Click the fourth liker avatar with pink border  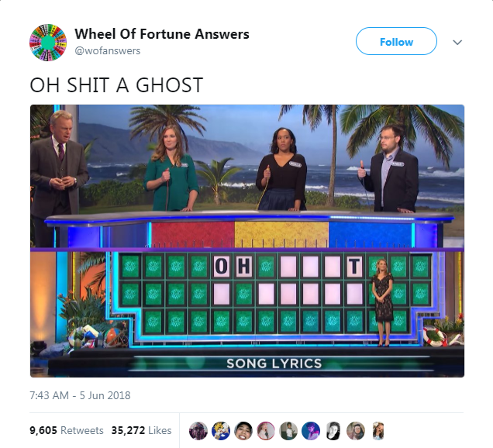(266, 430)
